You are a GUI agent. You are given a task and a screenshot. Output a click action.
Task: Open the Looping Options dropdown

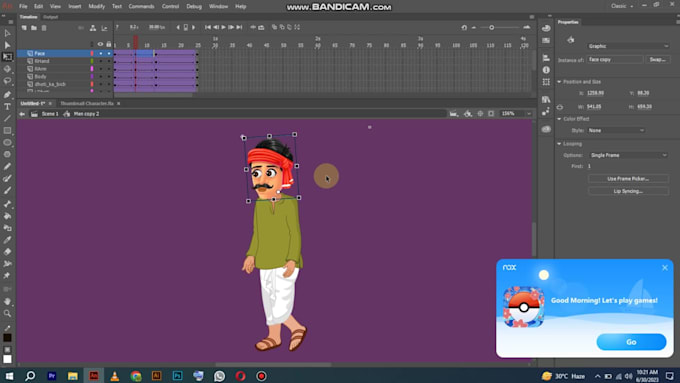(628, 155)
